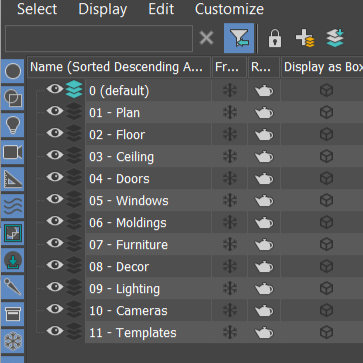Viewport: 363px width, 363px height.
Task: Toggle renderable teapot for 09 - Lighting
Action: (264, 289)
